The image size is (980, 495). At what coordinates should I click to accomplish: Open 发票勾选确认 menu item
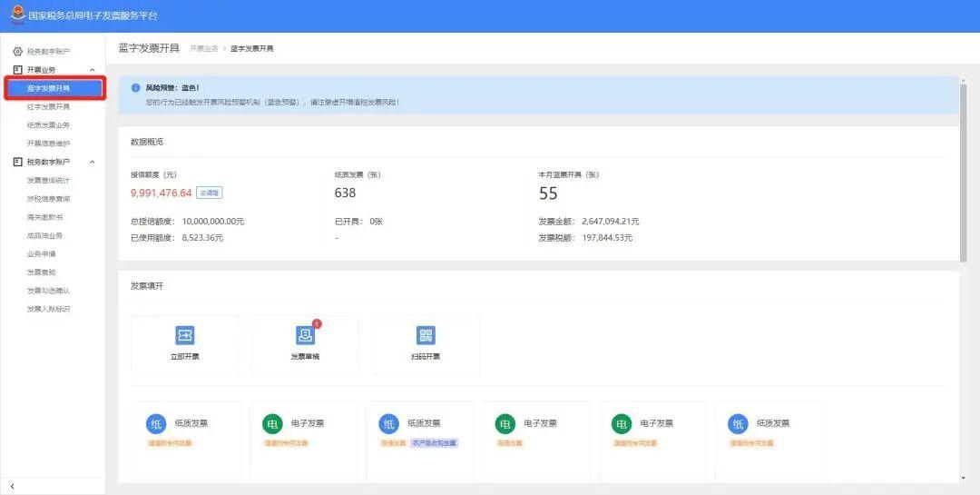click(x=49, y=291)
